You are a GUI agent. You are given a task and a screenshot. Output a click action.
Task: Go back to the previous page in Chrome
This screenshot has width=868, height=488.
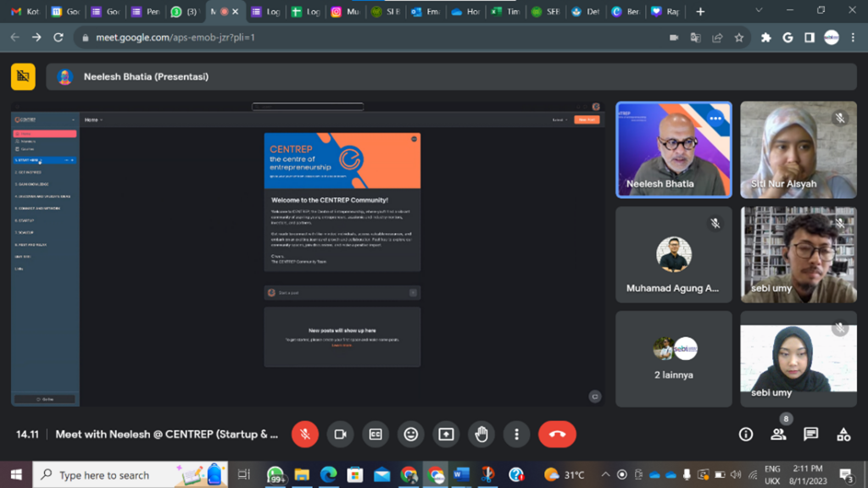pos(15,37)
